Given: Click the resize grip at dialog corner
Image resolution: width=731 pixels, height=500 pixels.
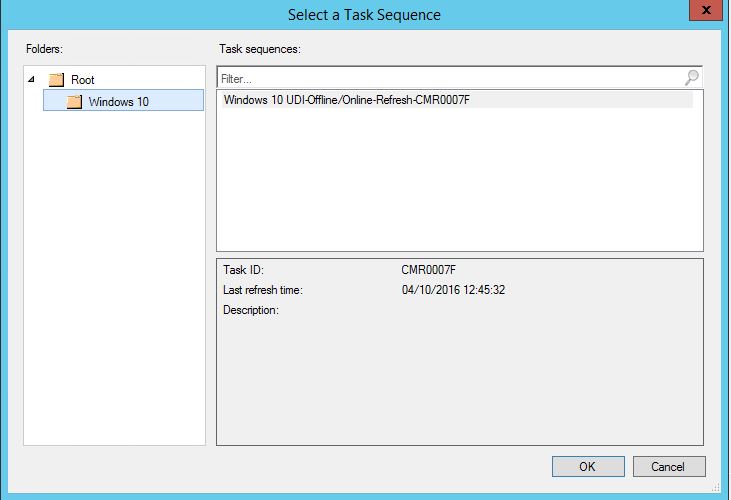Looking at the screenshot, I should click(716, 486).
